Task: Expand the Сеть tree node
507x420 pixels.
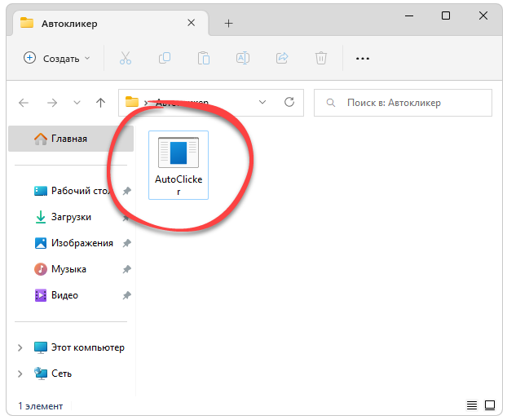Action: click(20, 374)
